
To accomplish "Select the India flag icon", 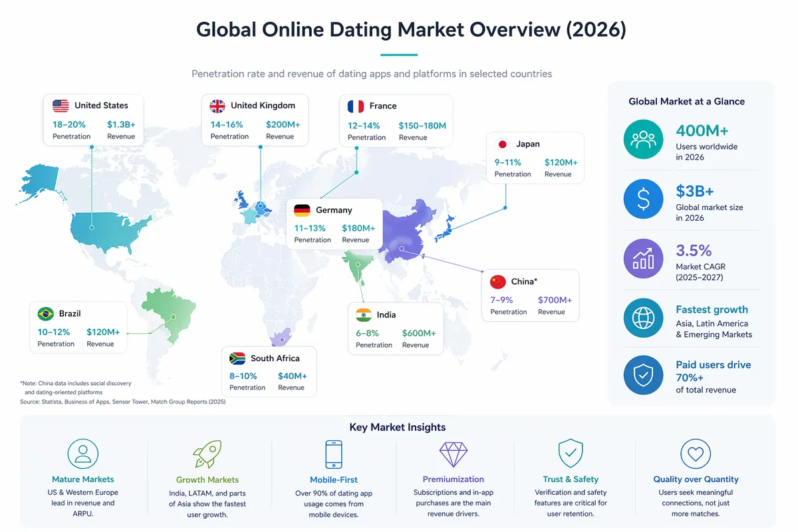I will coord(364,315).
